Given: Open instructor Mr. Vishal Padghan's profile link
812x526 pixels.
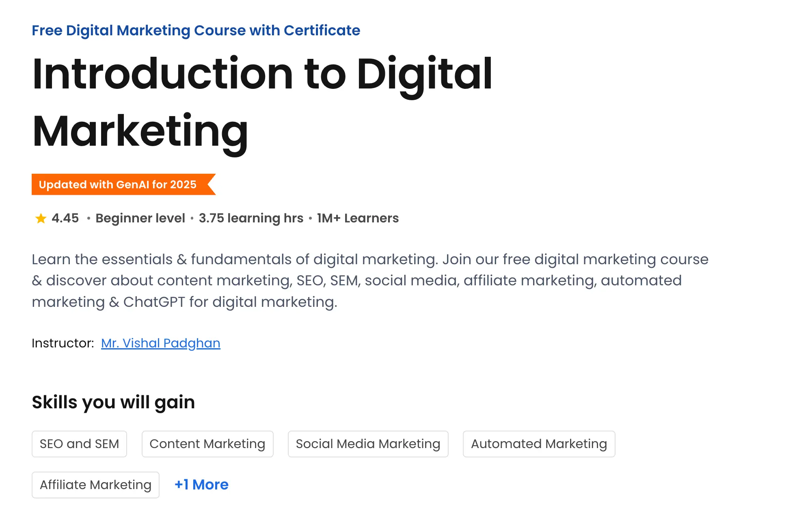Looking at the screenshot, I should 160,343.
